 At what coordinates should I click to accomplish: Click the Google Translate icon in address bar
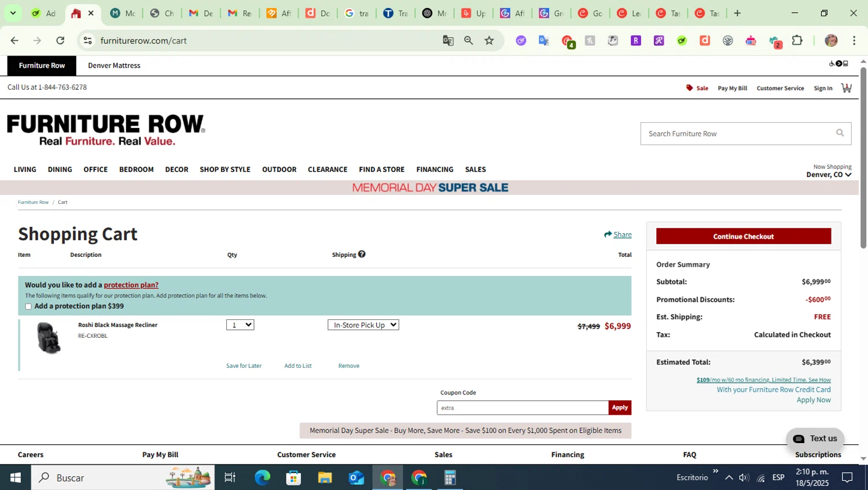[448, 40]
